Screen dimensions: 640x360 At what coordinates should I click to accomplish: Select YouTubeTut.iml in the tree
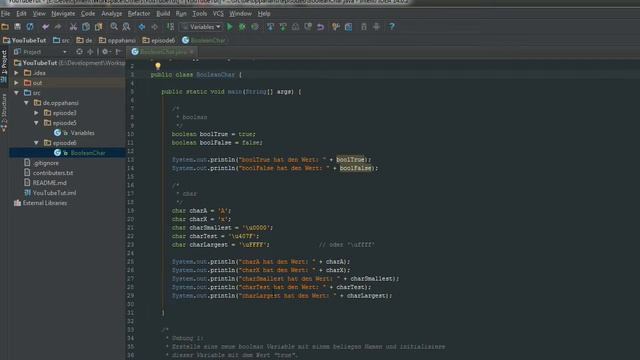point(50,193)
